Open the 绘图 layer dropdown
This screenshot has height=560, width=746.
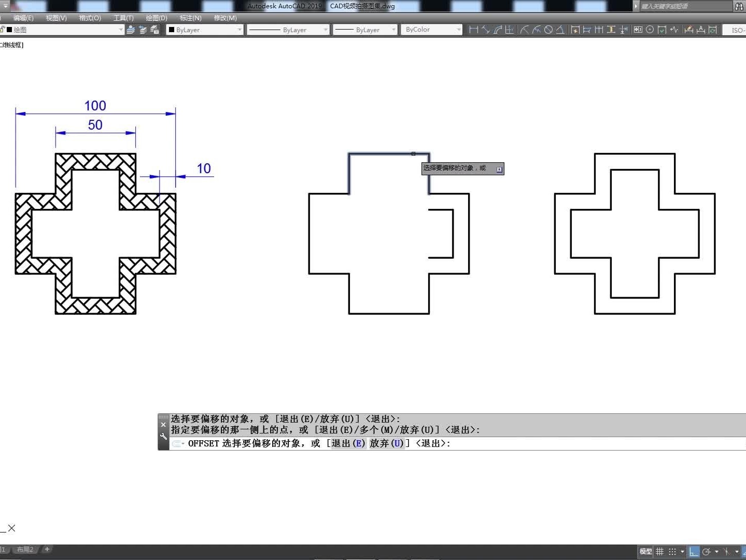(x=120, y=30)
